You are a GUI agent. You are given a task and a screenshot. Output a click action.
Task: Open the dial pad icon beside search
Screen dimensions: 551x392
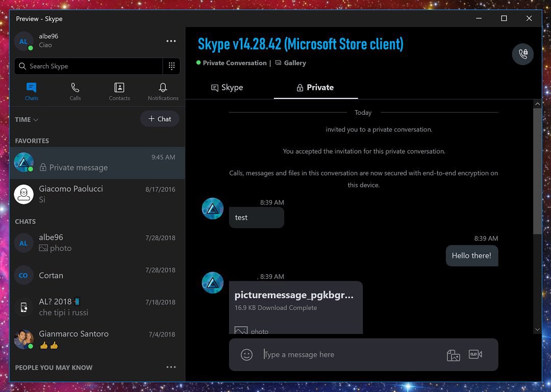point(171,66)
